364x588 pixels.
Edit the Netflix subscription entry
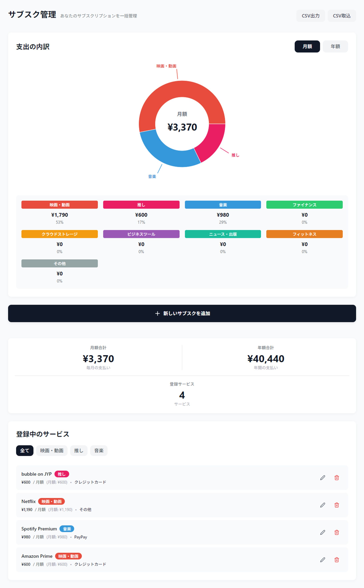pyautogui.click(x=323, y=505)
